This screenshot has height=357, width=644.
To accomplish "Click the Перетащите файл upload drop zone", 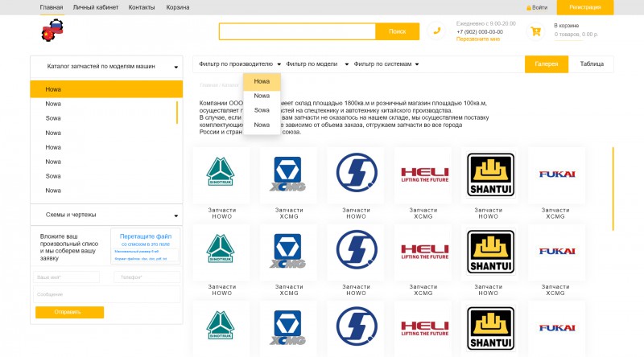I will [146, 246].
